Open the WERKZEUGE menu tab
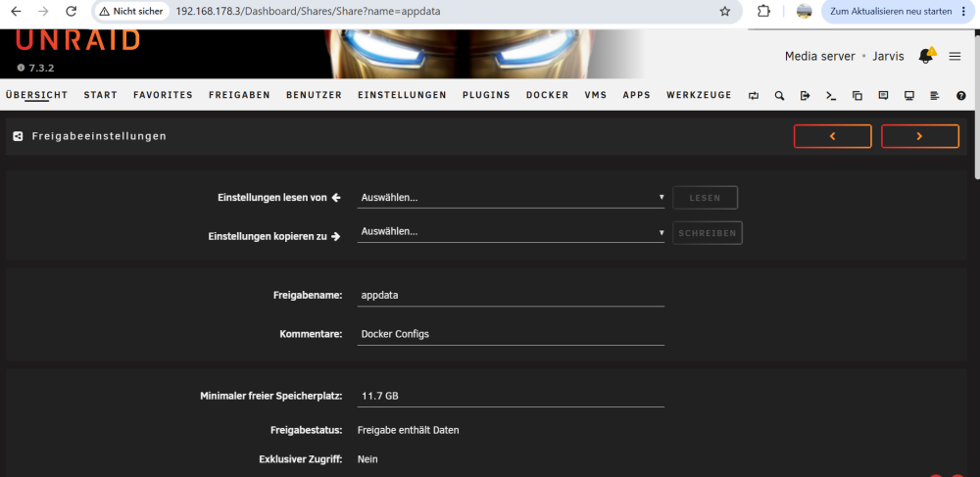 pos(699,95)
